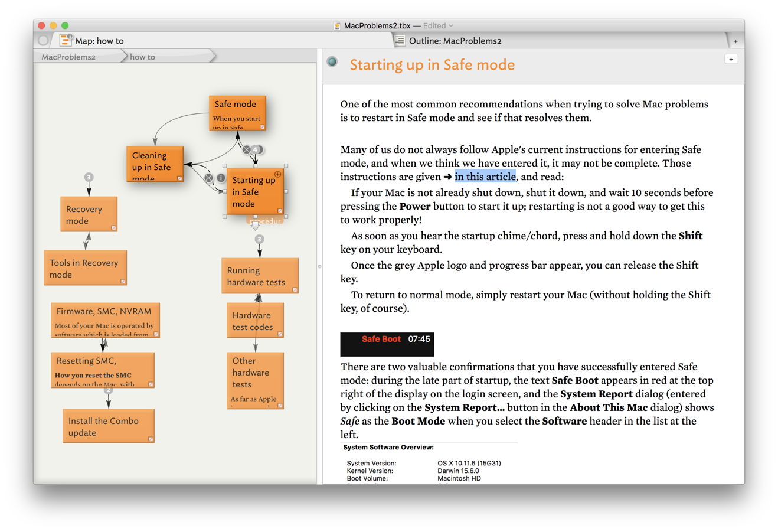Viewport: 778px width, 532px height.
Task: Click the MacProblems2 breadcrumb
Action: coord(68,57)
